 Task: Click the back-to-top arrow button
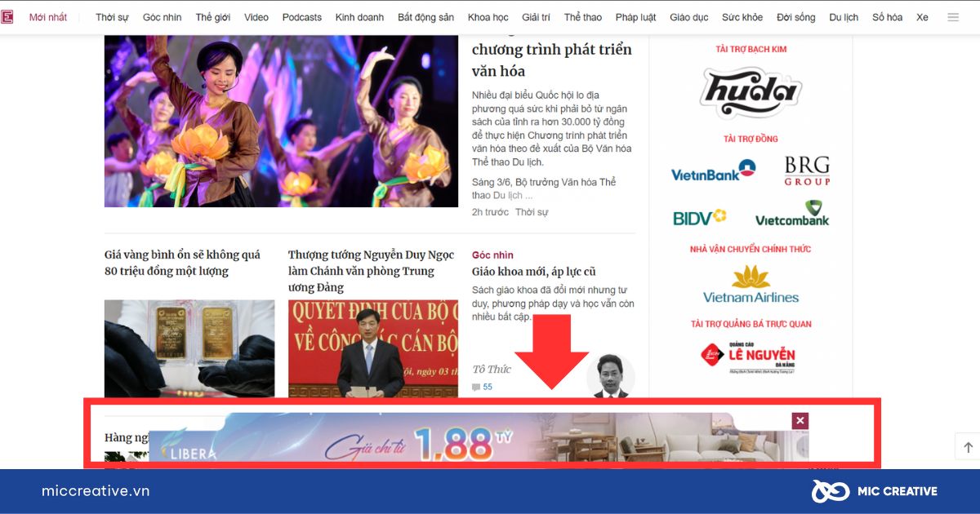pyautogui.click(x=968, y=447)
